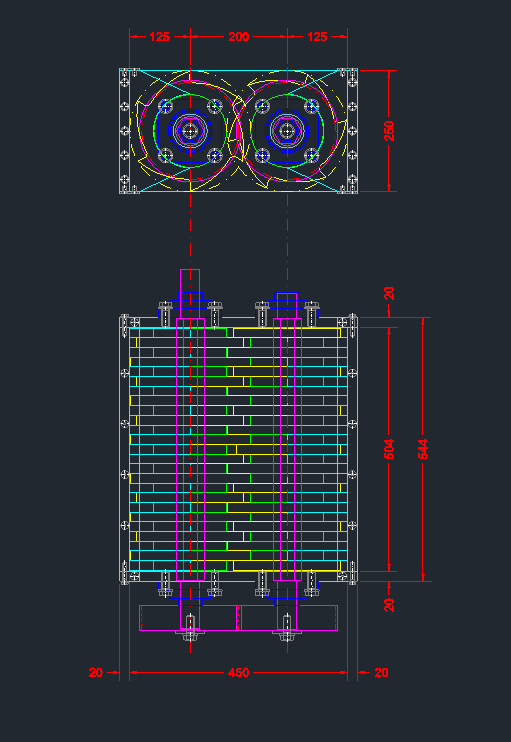Select the bottom-right 20 dimension text
511x742 pixels.
[x=381, y=672]
